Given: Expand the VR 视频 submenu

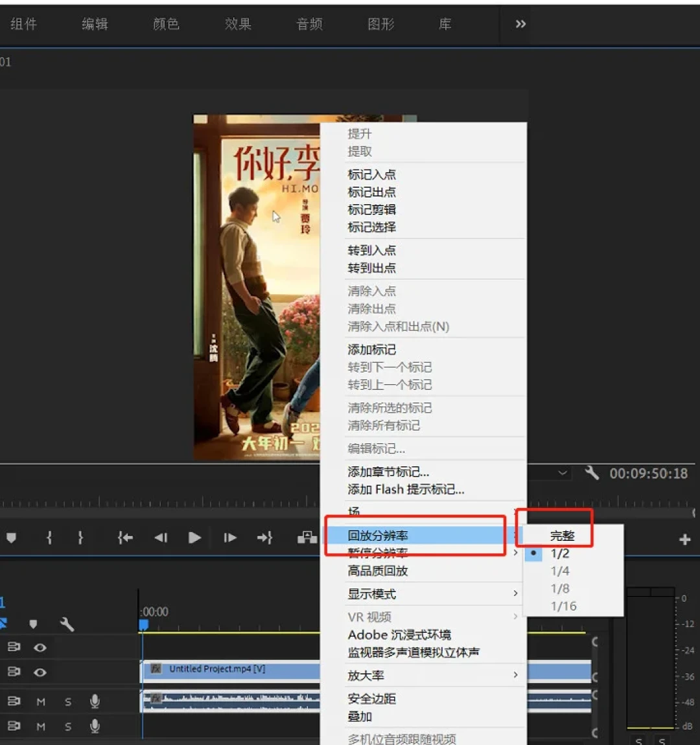Looking at the screenshot, I should coord(423,617).
